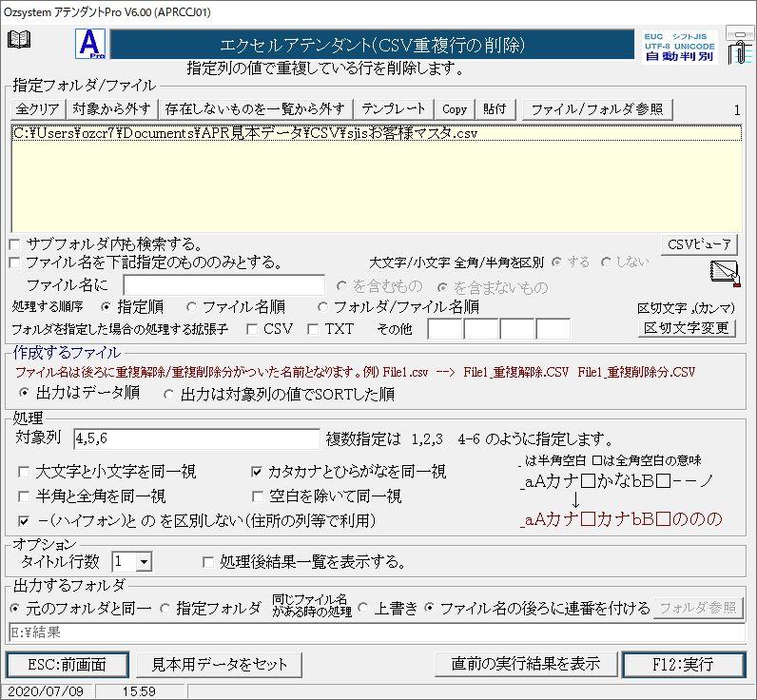757x700 pixels.
Task: Click the pen icon below CSVビューア
Action: tap(724, 273)
